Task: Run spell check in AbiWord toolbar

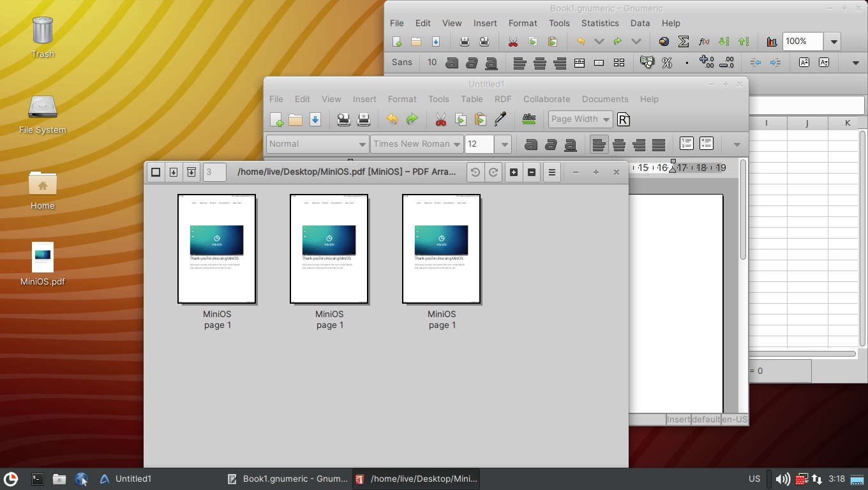Action: [528, 119]
